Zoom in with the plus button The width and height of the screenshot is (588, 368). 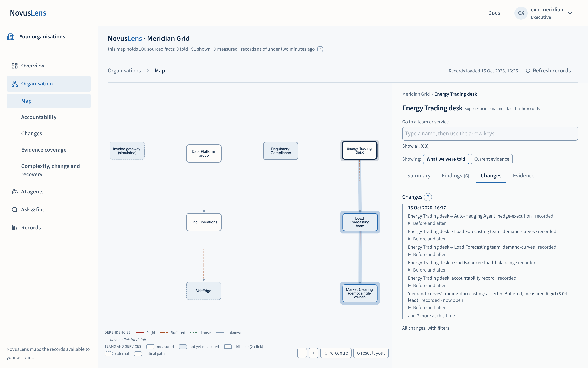pos(313,353)
